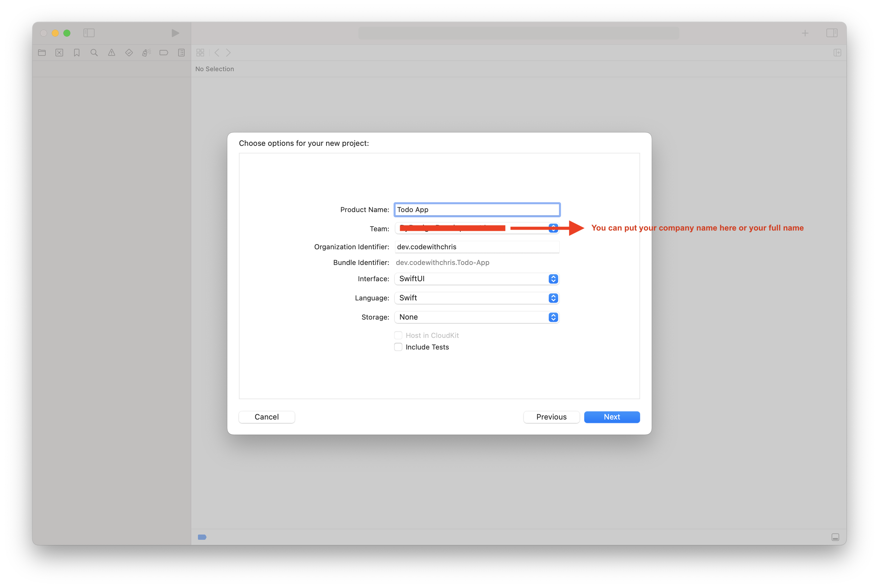Open the Breakpoint navigator icon
The image size is (879, 588).
click(164, 53)
